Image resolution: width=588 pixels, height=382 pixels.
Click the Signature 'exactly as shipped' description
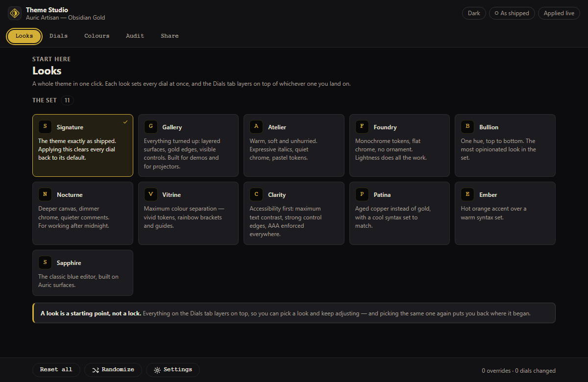click(77, 149)
